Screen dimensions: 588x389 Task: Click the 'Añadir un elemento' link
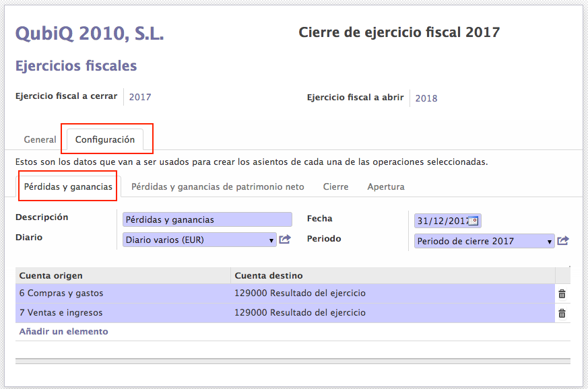coord(63,332)
